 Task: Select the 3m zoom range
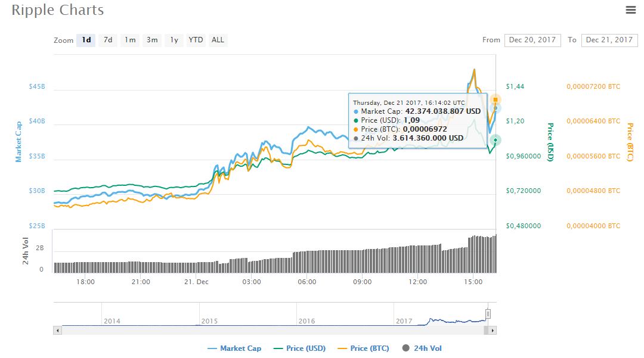pyautogui.click(x=152, y=40)
